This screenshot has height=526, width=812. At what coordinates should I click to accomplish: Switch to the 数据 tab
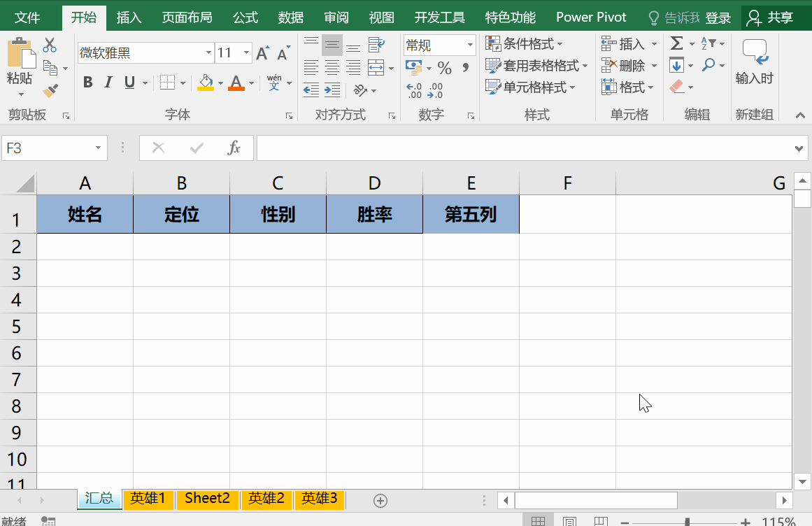click(x=290, y=17)
